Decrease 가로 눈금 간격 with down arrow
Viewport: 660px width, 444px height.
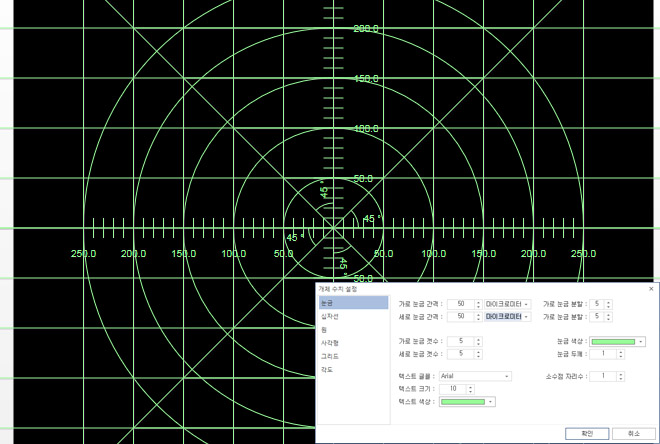tap(478, 306)
